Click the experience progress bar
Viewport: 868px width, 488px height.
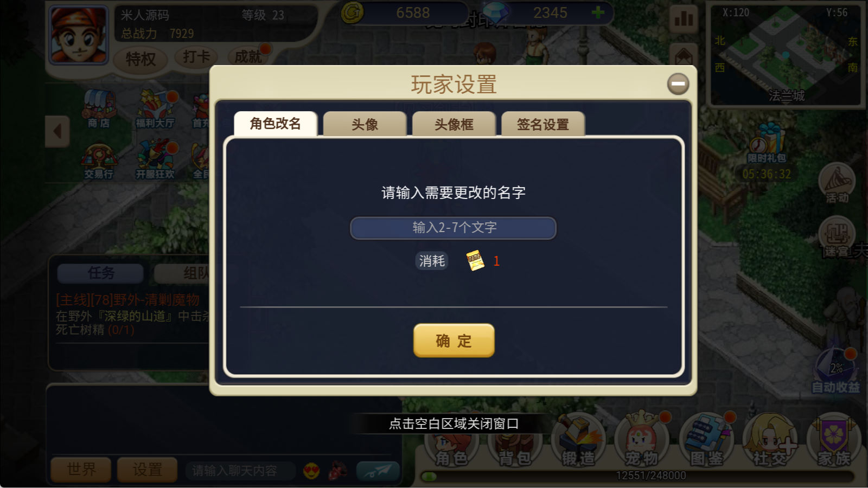click(638, 476)
